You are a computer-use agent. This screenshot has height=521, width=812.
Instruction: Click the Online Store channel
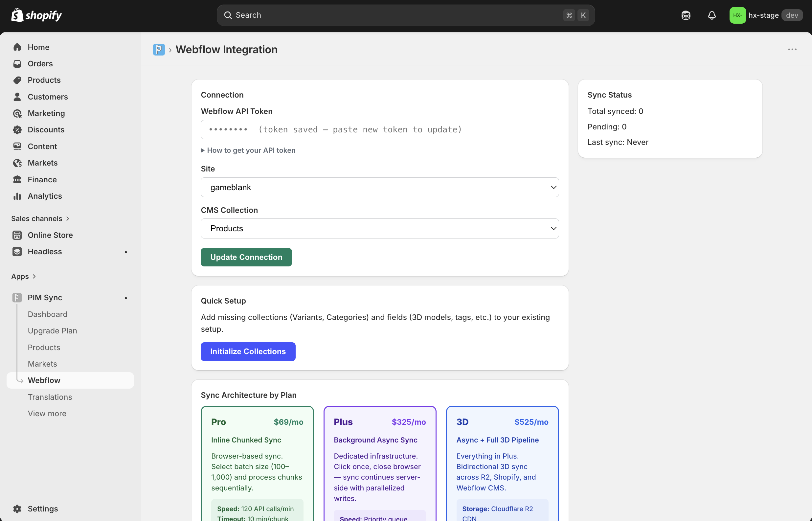pos(50,235)
